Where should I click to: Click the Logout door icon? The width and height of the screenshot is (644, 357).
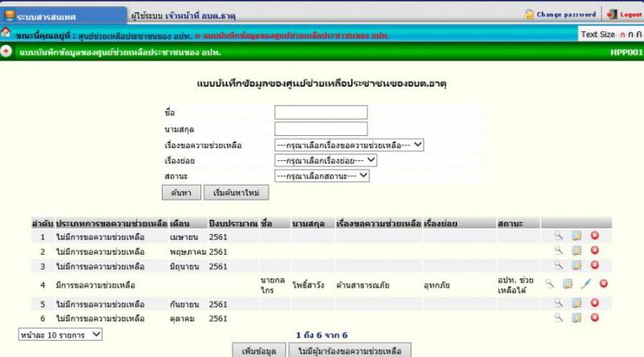pos(612,14)
